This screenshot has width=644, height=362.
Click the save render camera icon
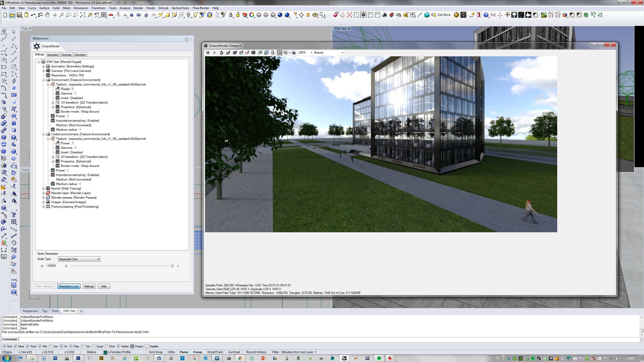pyautogui.click(x=253, y=53)
